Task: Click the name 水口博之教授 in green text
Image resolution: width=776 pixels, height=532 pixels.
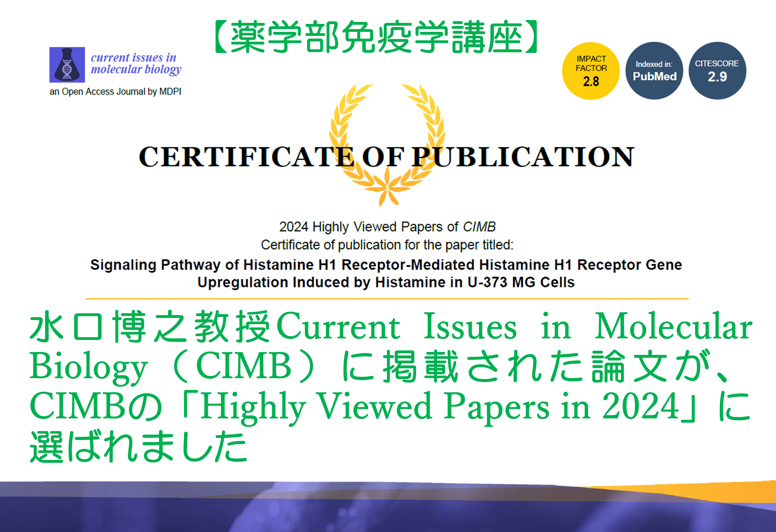Action: pyautogui.click(x=150, y=327)
